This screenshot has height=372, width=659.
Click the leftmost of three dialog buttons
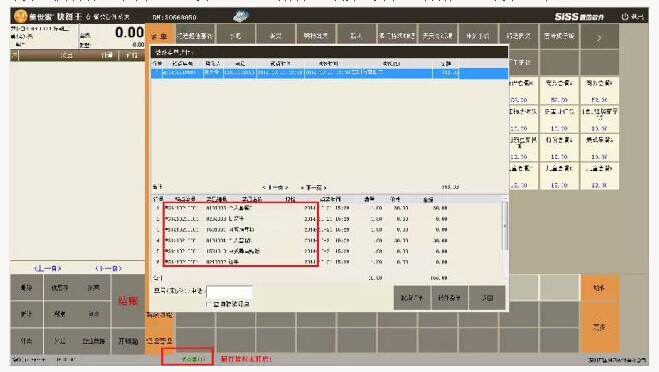click(411, 298)
